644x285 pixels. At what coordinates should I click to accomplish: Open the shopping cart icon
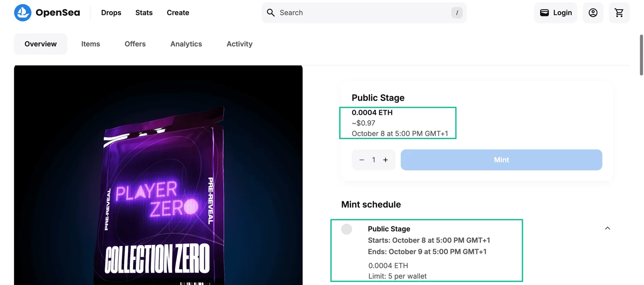(x=619, y=13)
